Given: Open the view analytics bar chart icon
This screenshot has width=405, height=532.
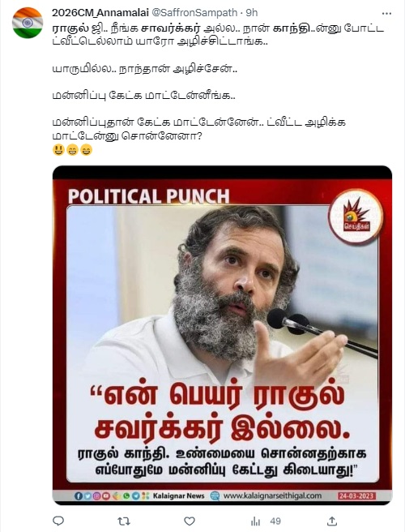Looking at the screenshot, I should (255, 521).
